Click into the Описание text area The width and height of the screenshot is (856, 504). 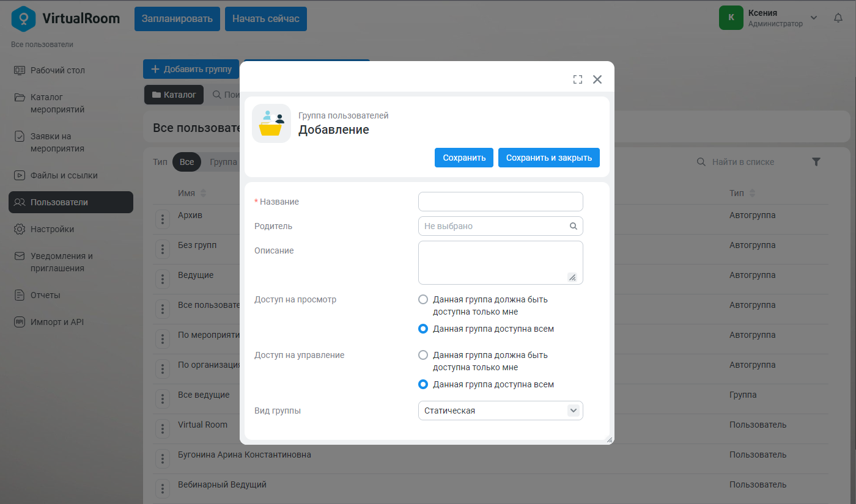pyautogui.click(x=501, y=263)
